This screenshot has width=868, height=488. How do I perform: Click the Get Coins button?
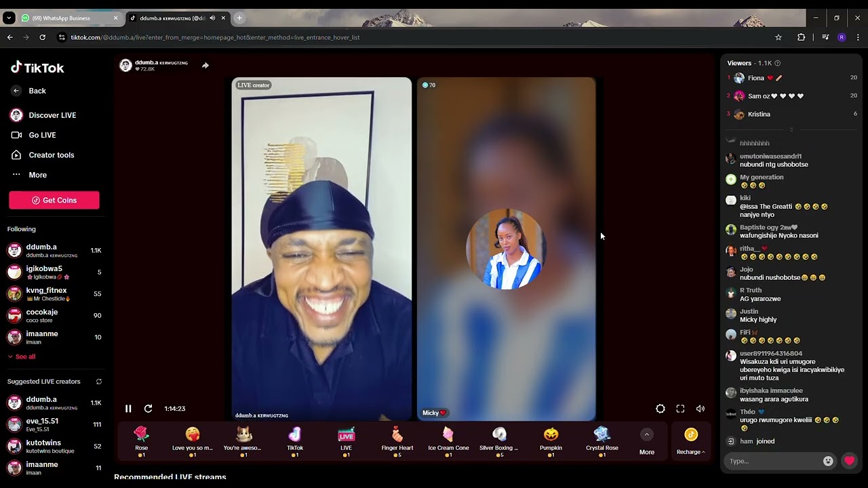(54, 200)
